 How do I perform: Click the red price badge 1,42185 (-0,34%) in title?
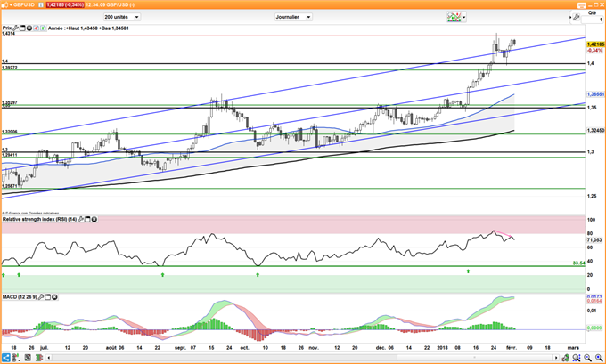(x=65, y=4)
